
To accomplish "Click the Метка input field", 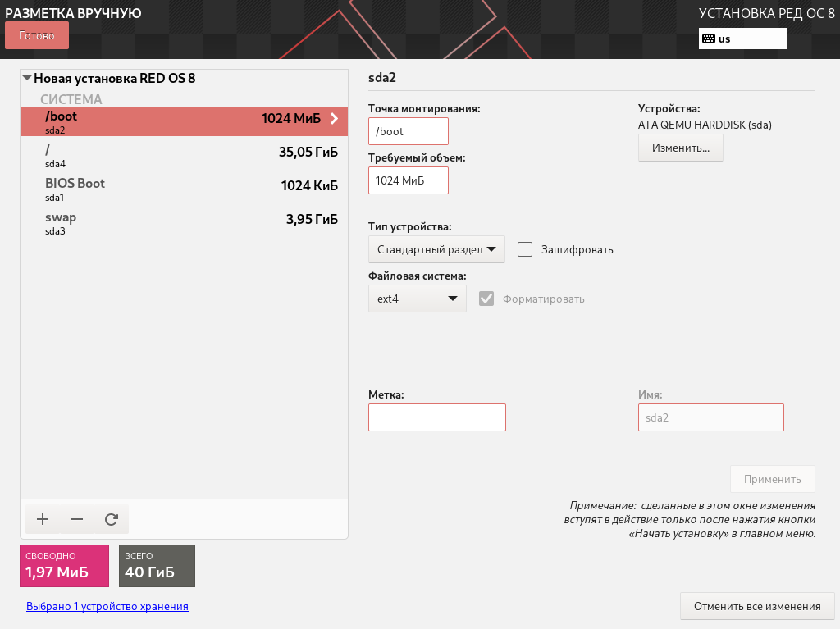I will [437, 417].
